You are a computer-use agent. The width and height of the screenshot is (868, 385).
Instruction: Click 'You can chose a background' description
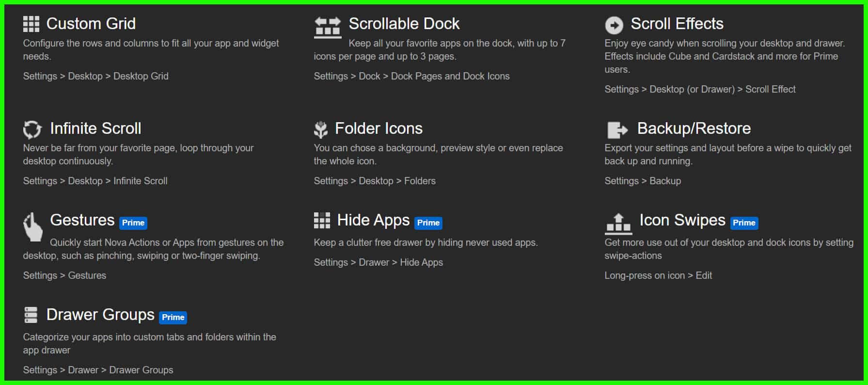click(439, 154)
